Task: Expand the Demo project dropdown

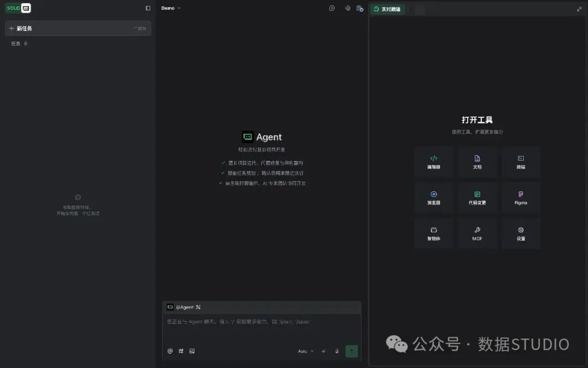Action: click(x=171, y=8)
